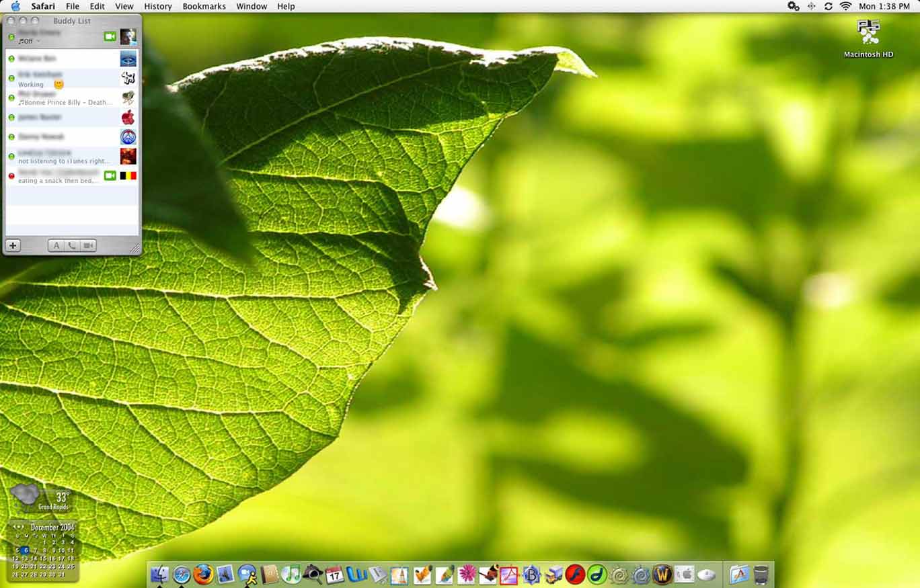The height and width of the screenshot is (588, 920).
Task: Click the plus button in Buddy List
Action: (13, 245)
